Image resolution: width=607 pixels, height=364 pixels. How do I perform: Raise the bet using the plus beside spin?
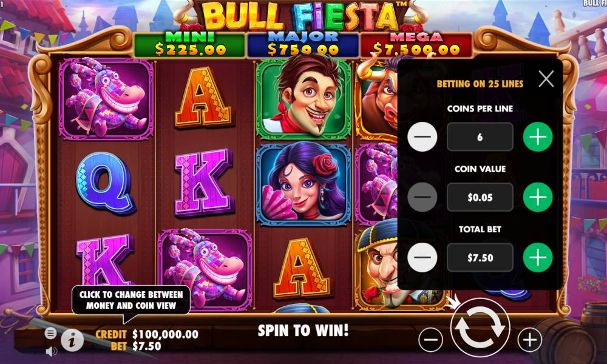(529, 340)
